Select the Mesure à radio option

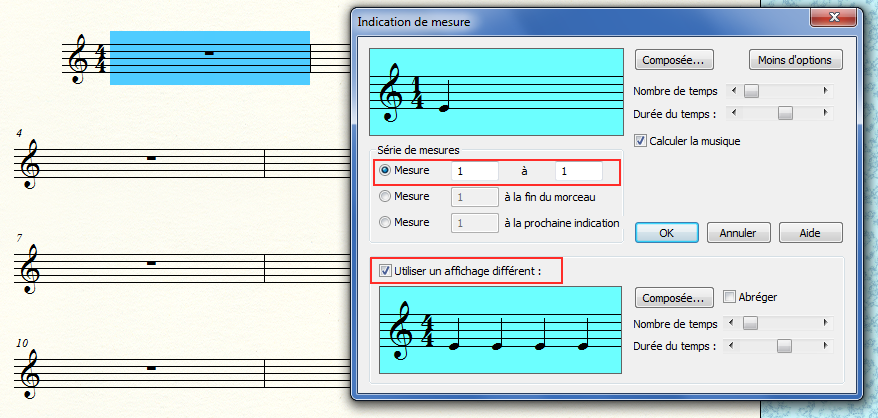click(385, 171)
